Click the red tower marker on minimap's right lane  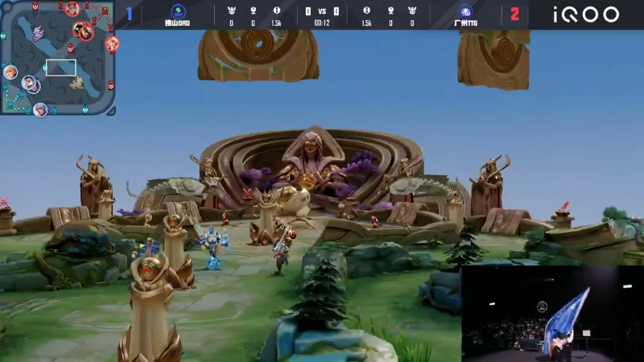pos(111,85)
